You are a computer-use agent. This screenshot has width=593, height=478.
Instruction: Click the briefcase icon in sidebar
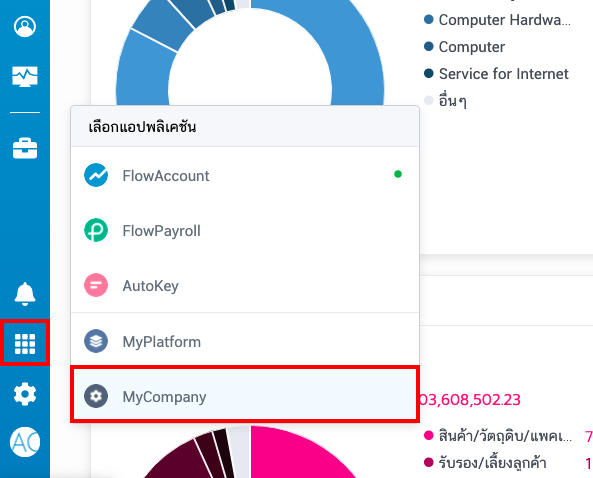(x=25, y=148)
